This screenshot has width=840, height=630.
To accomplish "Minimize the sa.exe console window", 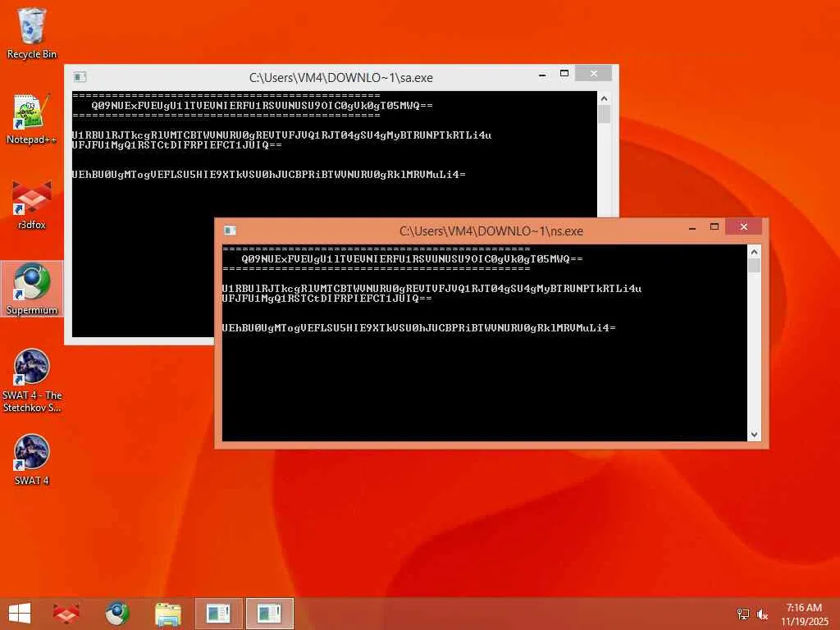I will pyautogui.click(x=543, y=75).
